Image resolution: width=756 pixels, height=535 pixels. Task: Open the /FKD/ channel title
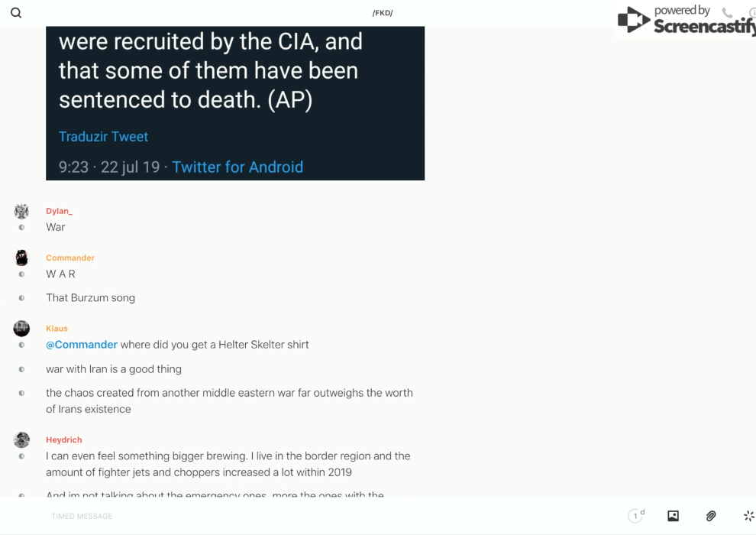pyautogui.click(x=383, y=13)
